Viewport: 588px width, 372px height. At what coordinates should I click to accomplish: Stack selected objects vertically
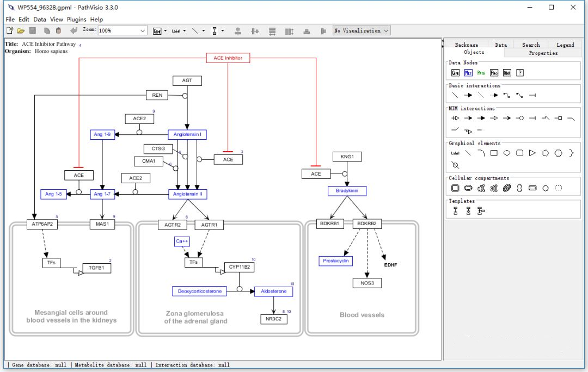point(307,31)
